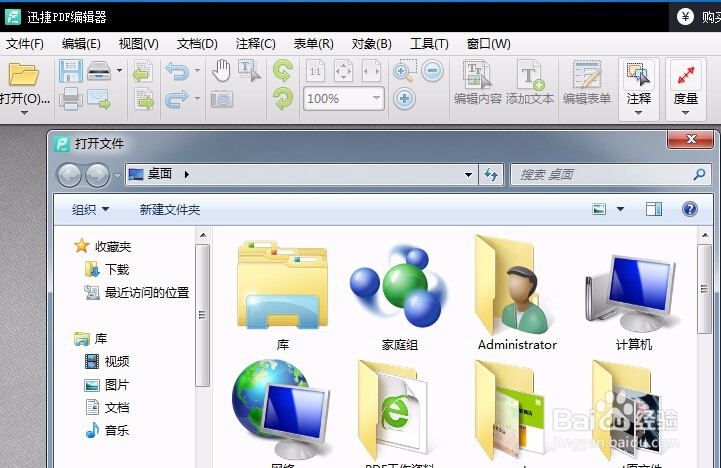
Task: Open the 100% zoom level combo box
Action: point(343,98)
